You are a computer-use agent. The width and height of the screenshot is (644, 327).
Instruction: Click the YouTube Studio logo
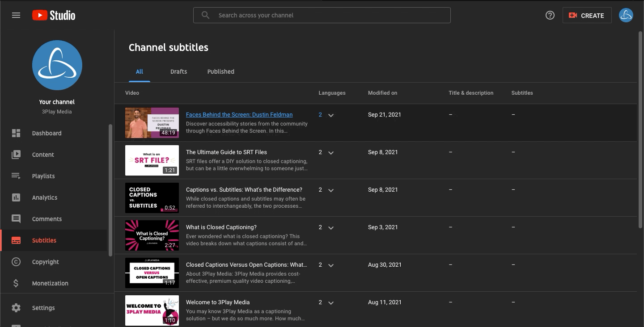tap(53, 15)
